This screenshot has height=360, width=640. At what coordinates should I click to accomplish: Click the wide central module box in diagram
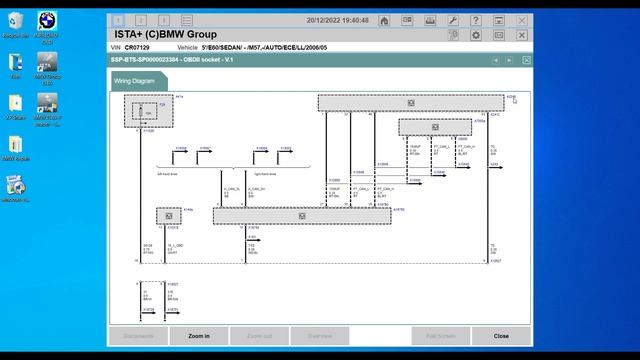pos(302,216)
